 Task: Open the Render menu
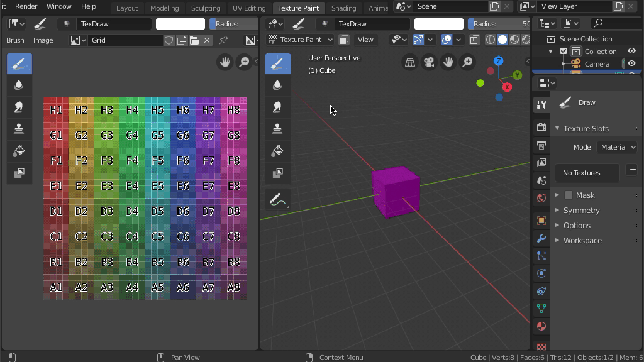tap(26, 6)
